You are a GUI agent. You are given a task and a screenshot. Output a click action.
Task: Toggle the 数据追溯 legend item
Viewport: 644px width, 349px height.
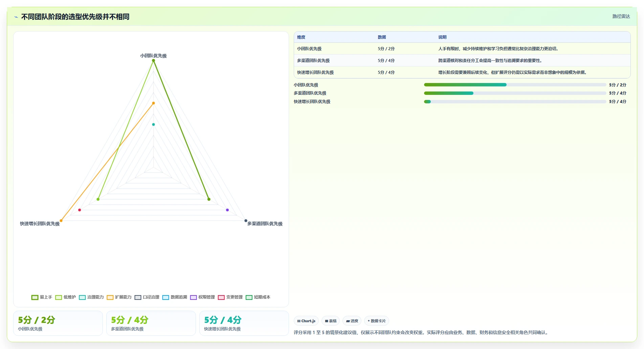[174, 297]
